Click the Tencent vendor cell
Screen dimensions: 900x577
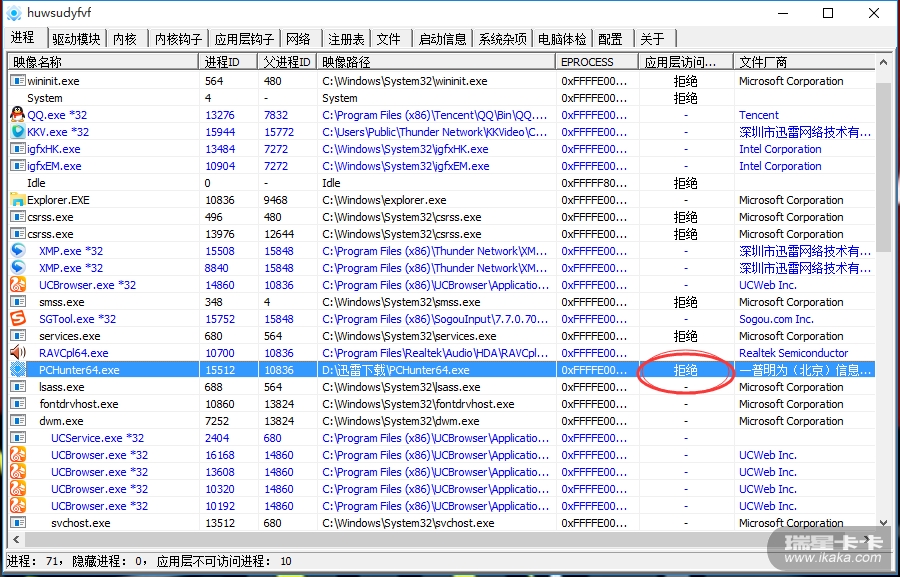point(759,115)
